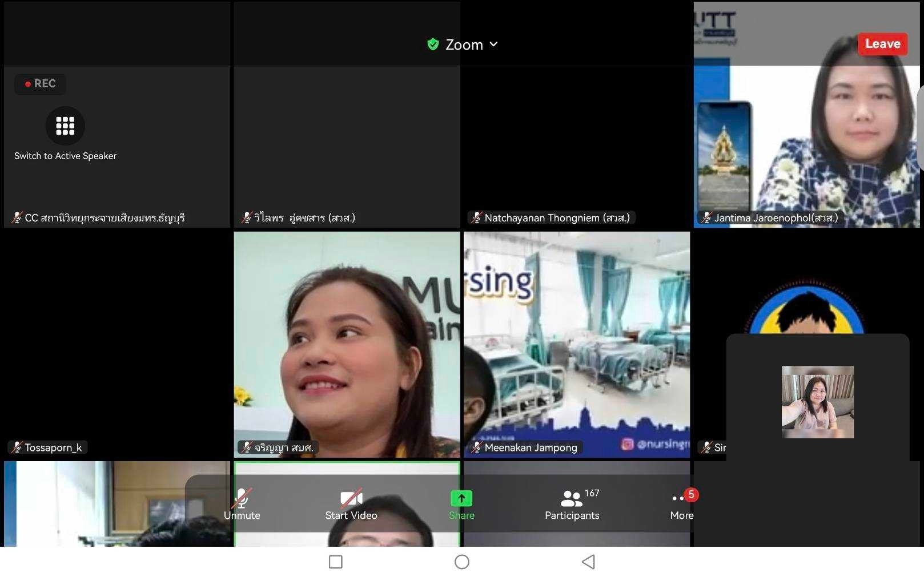Leave the meeting with the Leave button

coord(882,44)
